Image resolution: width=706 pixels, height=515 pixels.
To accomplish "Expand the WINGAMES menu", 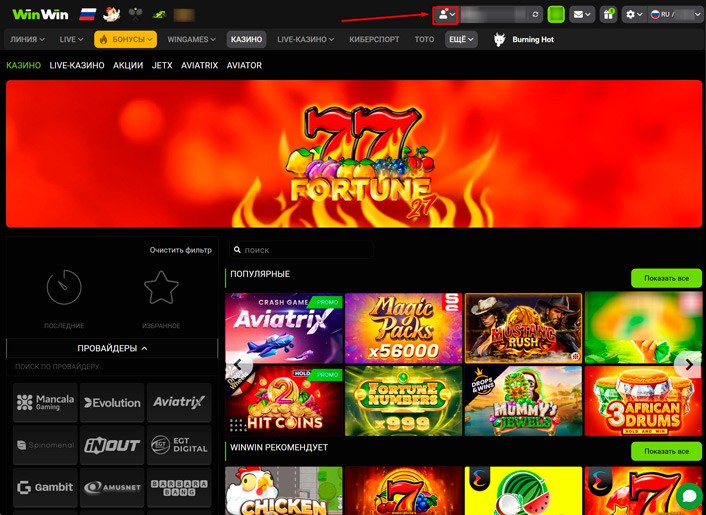I will [x=191, y=40].
